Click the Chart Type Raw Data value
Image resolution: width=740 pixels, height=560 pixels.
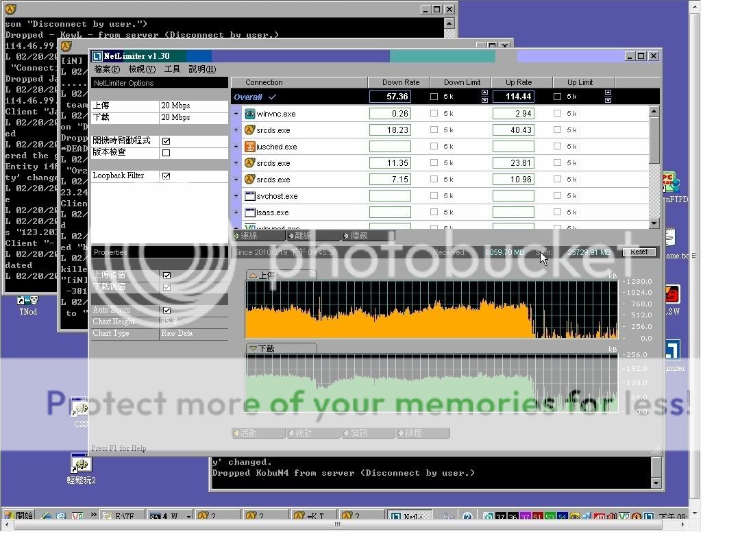193,333
